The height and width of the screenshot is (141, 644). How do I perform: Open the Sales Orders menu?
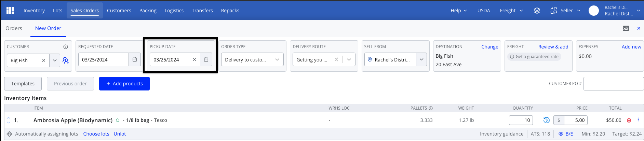click(x=85, y=11)
